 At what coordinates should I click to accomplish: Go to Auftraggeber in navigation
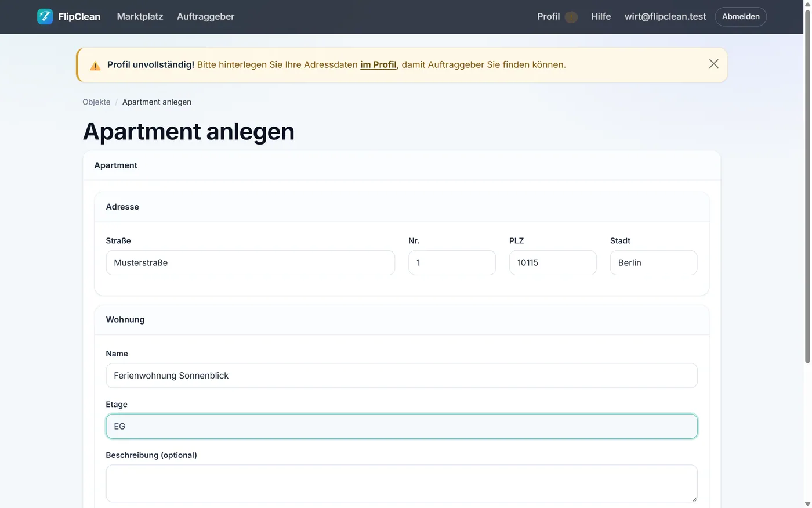205,17
